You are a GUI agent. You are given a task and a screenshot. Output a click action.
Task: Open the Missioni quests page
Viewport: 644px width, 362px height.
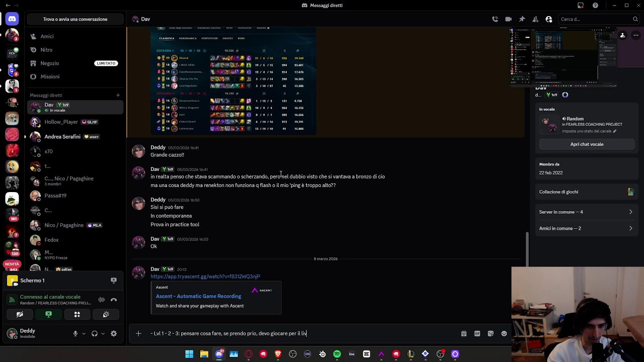tap(75, 76)
